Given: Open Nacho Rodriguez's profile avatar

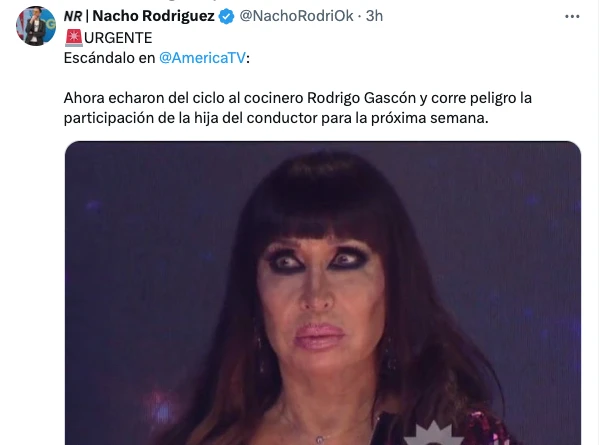Looking at the screenshot, I should [36, 26].
